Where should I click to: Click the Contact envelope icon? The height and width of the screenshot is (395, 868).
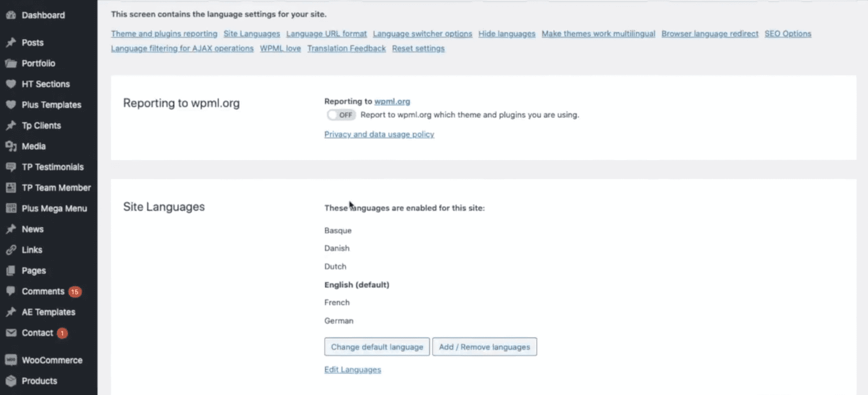tap(11, 333)
